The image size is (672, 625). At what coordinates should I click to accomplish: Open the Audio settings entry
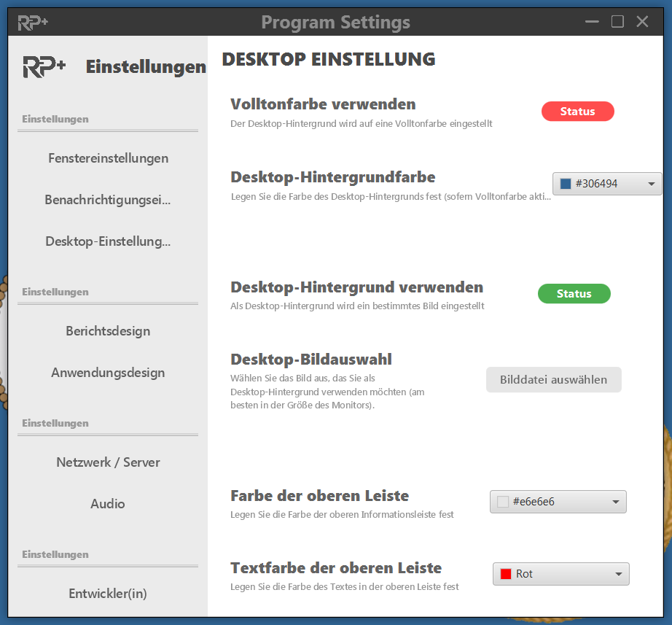tap(108, 504)
